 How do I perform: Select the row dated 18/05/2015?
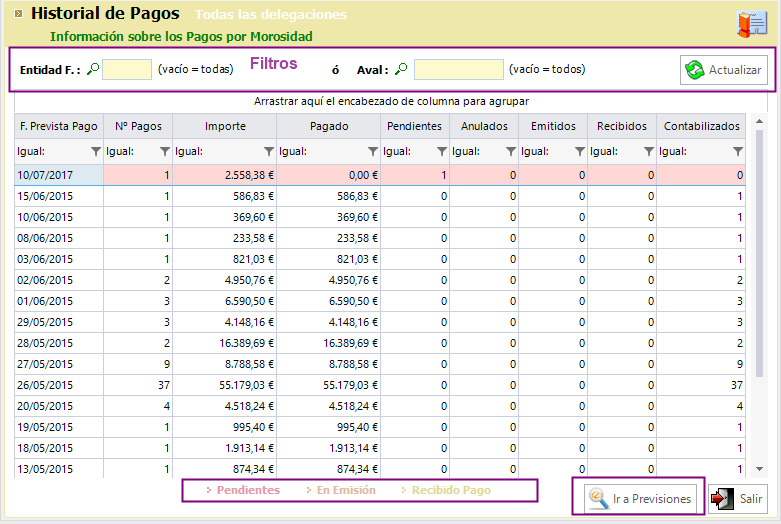tap(380, 448)
